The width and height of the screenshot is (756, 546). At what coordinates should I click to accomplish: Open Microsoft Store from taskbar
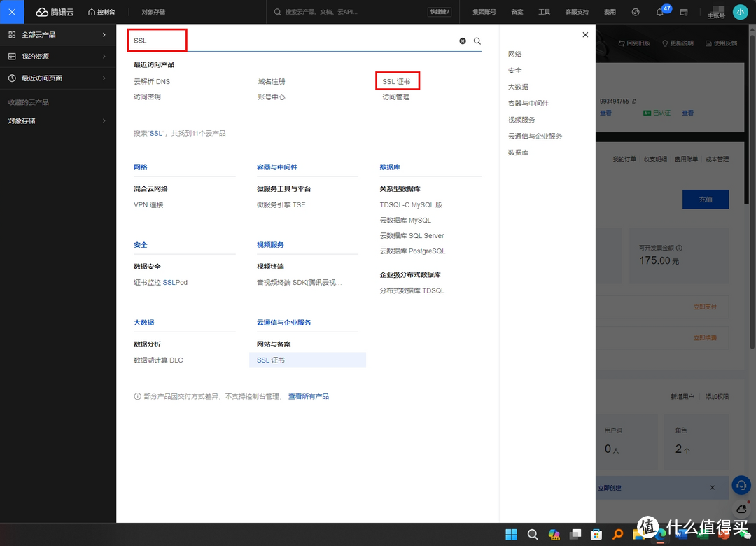point(596,534)
